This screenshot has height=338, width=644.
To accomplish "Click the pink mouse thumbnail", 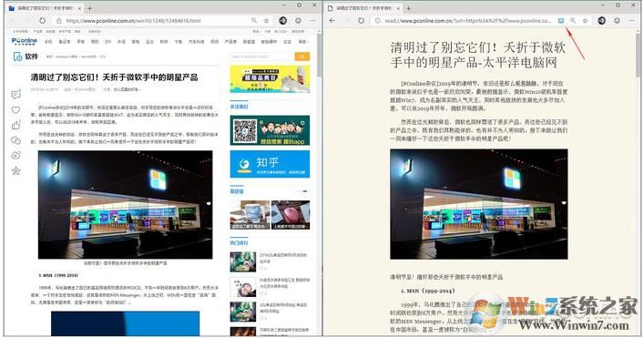I will click(x=291, y=215).
